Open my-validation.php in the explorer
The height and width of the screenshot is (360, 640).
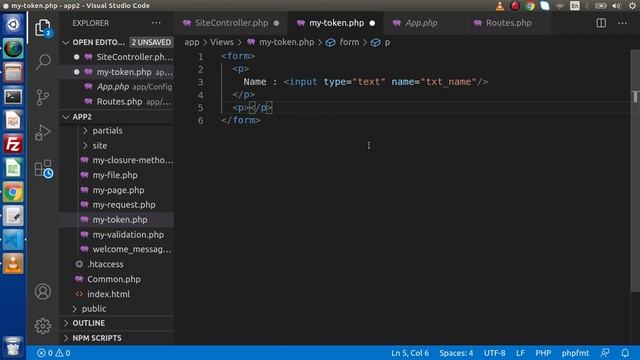[128, 235]
